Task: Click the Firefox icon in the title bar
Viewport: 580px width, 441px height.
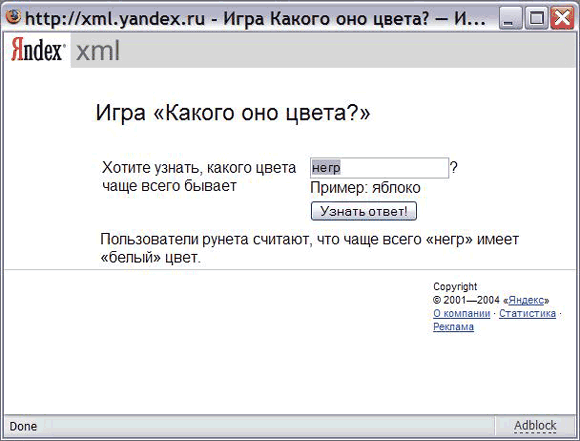Action: pos(13,16)
